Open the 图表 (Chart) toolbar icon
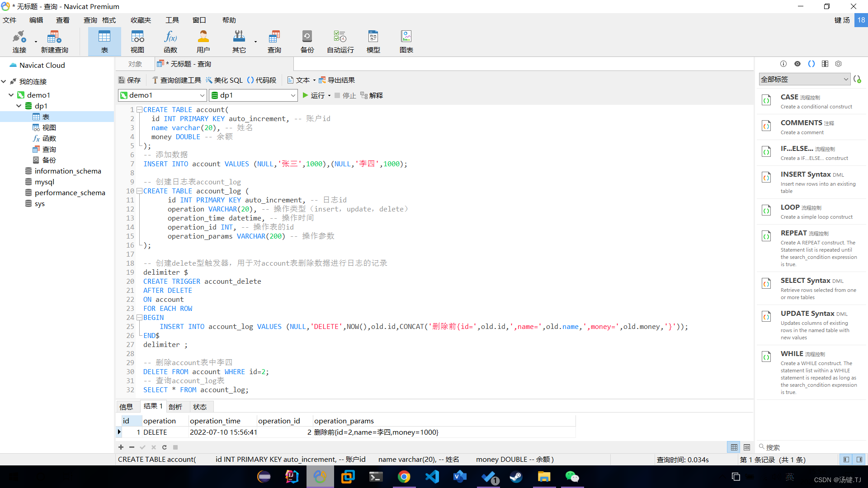This screenshot has height=488, width=868. pos(406,42)
